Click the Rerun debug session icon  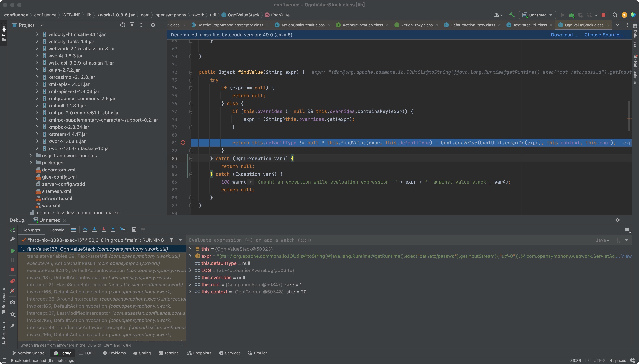[x=12, y=230]
